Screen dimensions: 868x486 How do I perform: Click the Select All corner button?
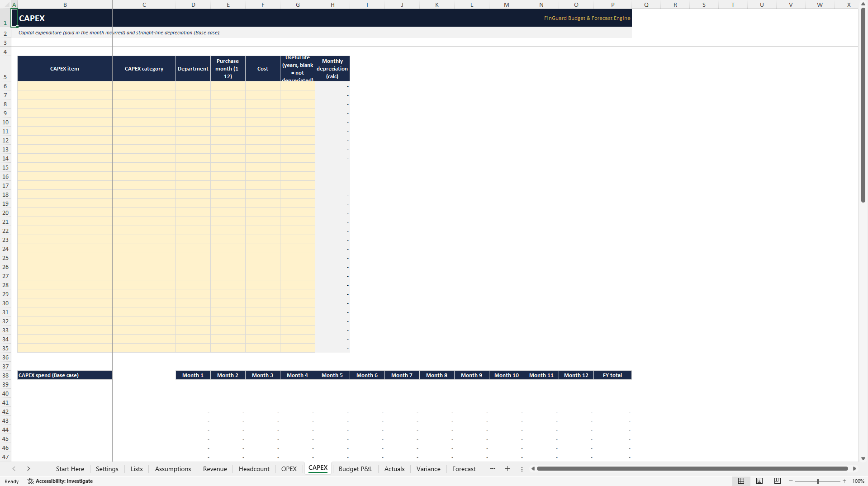[x=5, y=5]
